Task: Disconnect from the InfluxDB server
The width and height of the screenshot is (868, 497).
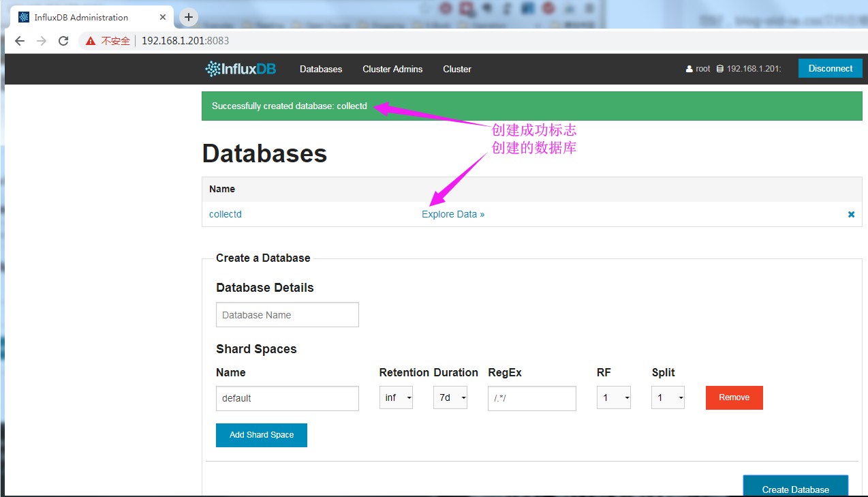Action: 831,68
